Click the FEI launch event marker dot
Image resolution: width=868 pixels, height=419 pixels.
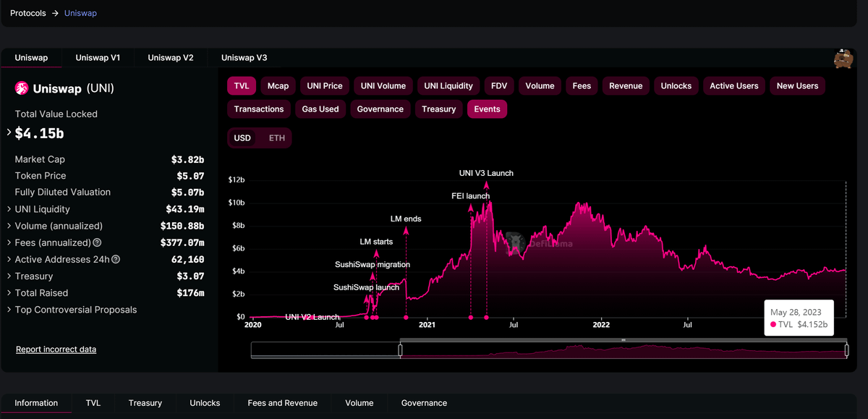point(471,317)
